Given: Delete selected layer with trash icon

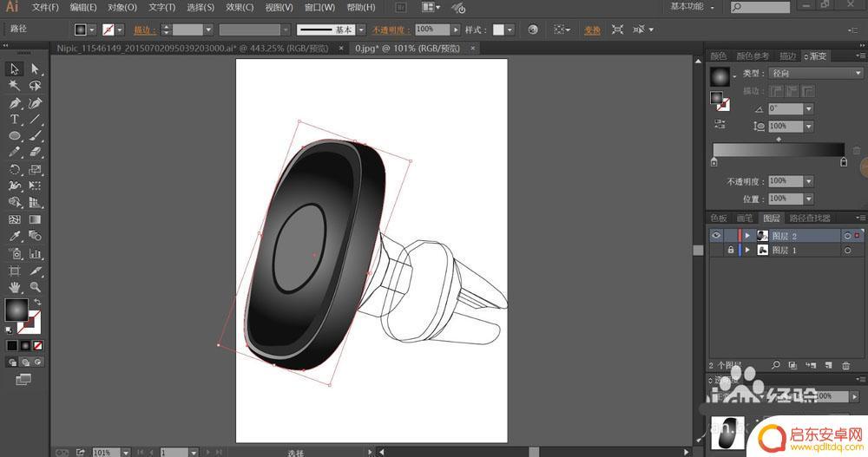Looking at the screenshot, I should [845, 365].
